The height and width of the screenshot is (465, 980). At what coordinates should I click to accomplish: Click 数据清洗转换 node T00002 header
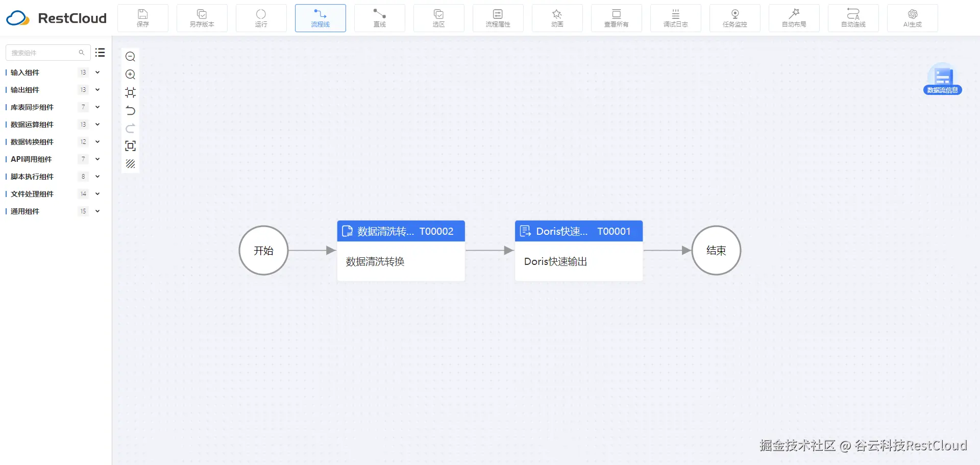tap(401, 231)
